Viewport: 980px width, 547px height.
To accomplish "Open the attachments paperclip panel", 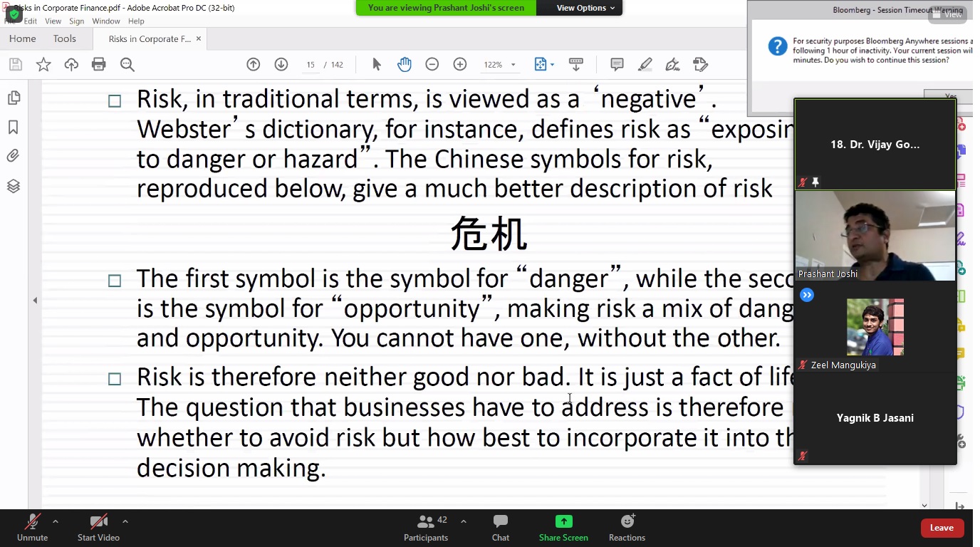I will [13, 156].
